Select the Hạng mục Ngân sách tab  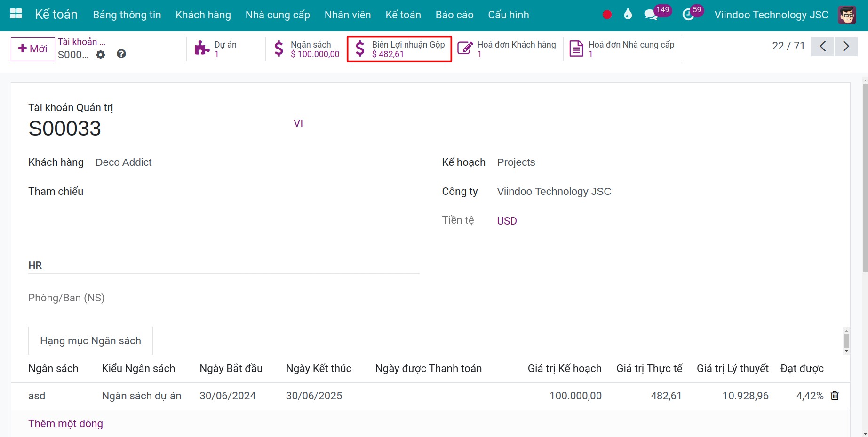90,340
